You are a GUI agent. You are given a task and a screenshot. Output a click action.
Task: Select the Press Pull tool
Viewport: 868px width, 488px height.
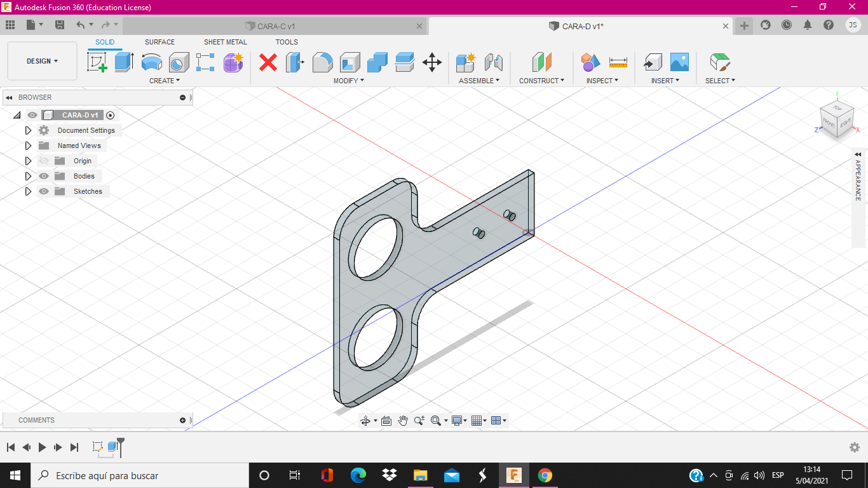click(295, 62)
